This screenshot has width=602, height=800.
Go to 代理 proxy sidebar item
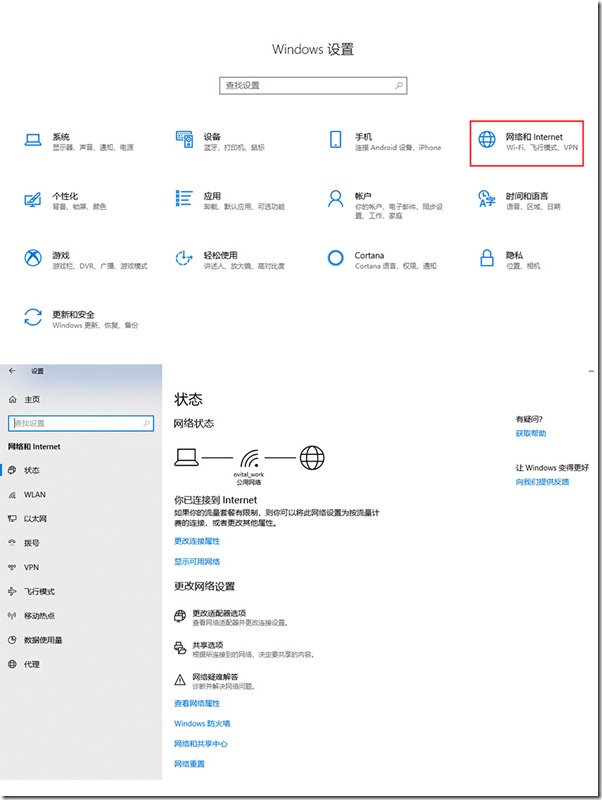tap(32, 664)
